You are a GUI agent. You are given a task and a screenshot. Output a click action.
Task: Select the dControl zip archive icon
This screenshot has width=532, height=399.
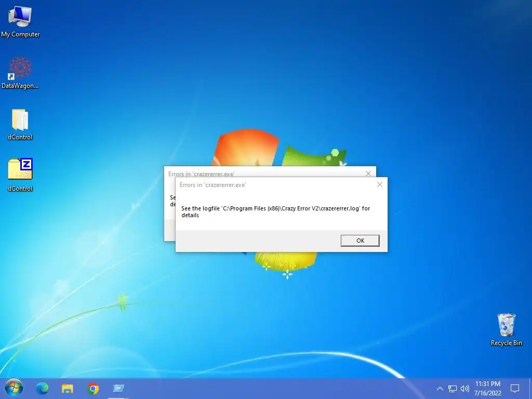click(20, 175)
